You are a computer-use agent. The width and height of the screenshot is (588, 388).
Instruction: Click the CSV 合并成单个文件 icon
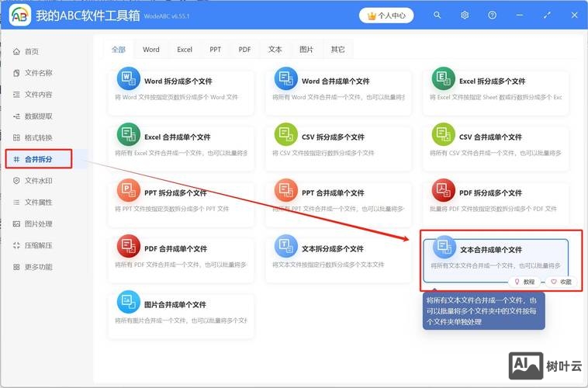(x=443, y=134)
